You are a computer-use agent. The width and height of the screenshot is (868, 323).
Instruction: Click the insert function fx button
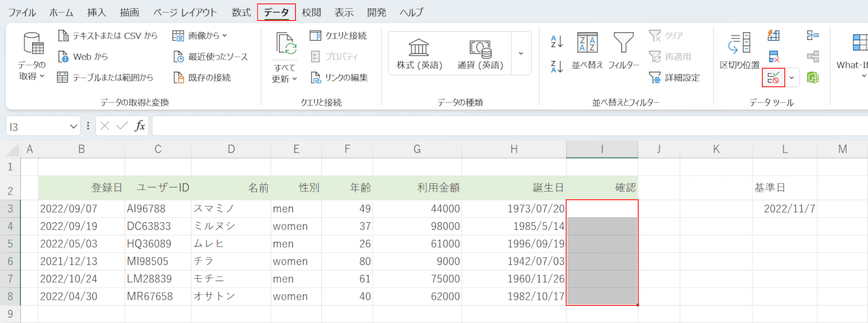point(139,126)
